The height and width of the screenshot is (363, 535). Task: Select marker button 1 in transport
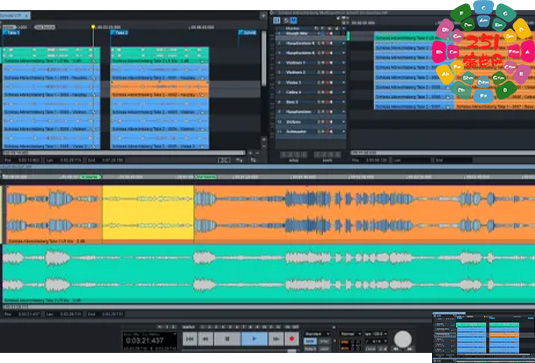203,327
